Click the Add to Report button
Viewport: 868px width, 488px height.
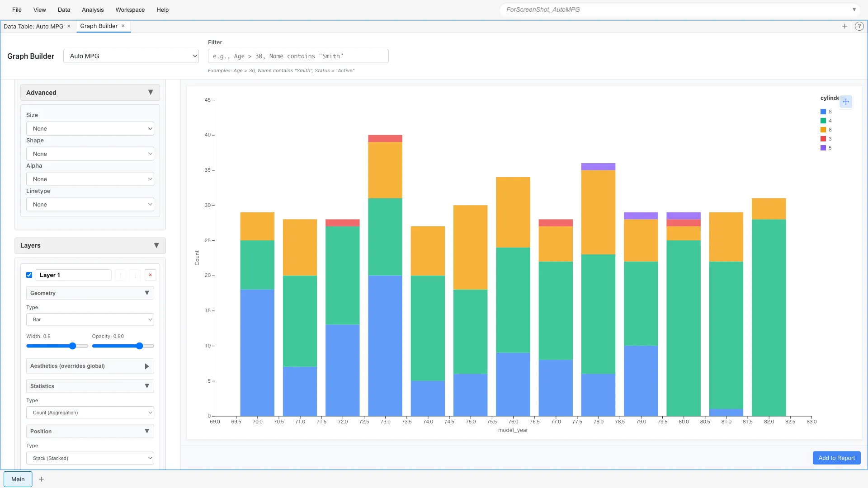click(x=836, y=458)
